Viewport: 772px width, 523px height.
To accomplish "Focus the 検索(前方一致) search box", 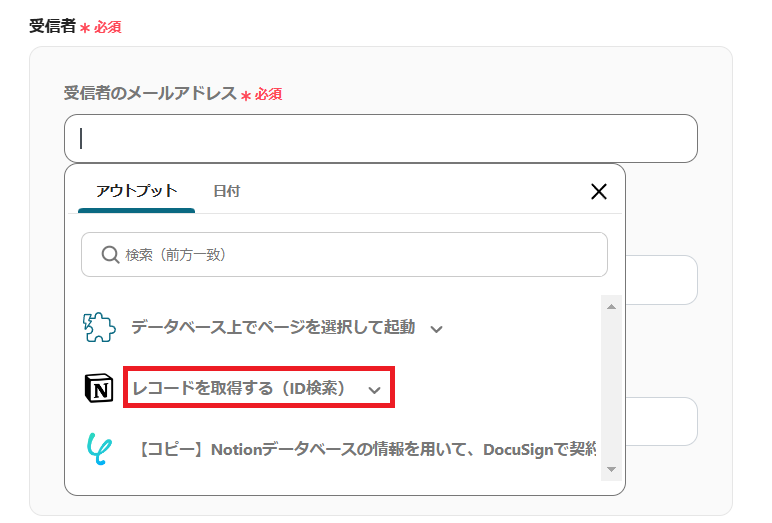I will pyautogui.click(x=344, y=255).
